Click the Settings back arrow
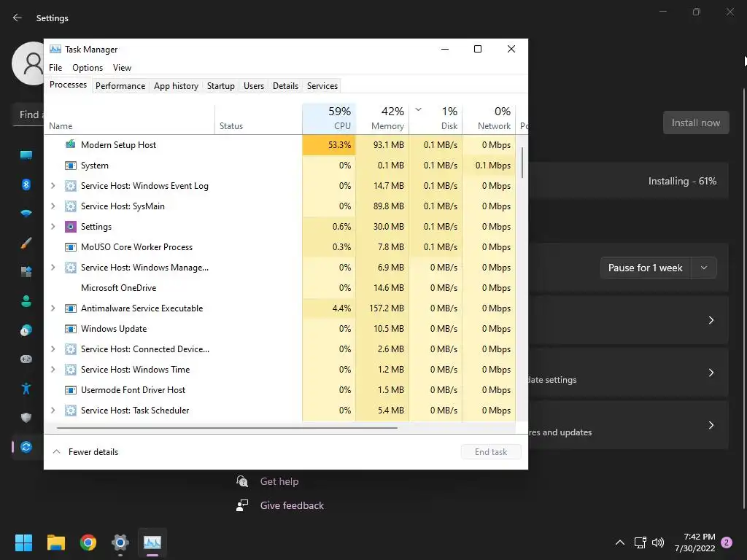Image resolution: width=747 pixels, height=560 pixels. (x=18, y=17)
